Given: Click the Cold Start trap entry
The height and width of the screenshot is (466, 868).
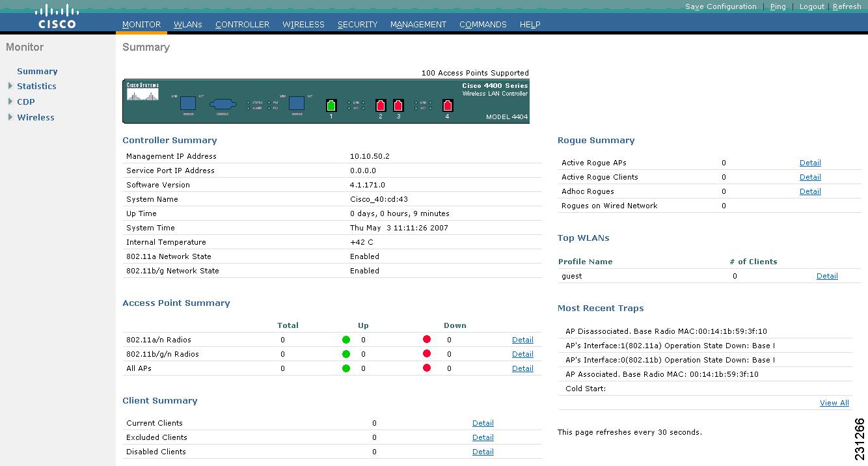Looking at the screenshot, I should click(x=586, y=389).
